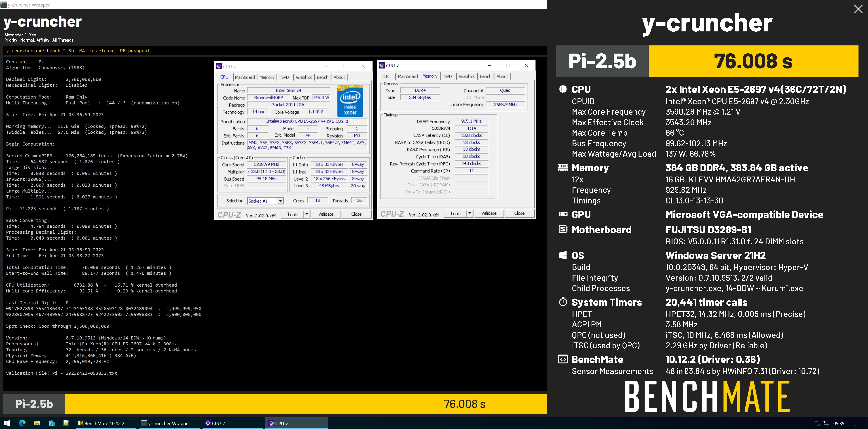The width and height of the screenshot is (868, 429).
Task: Click 'Spot Check: Good through 2,500,000,000'
Action: pyautogui.click(x=58, y=326)
